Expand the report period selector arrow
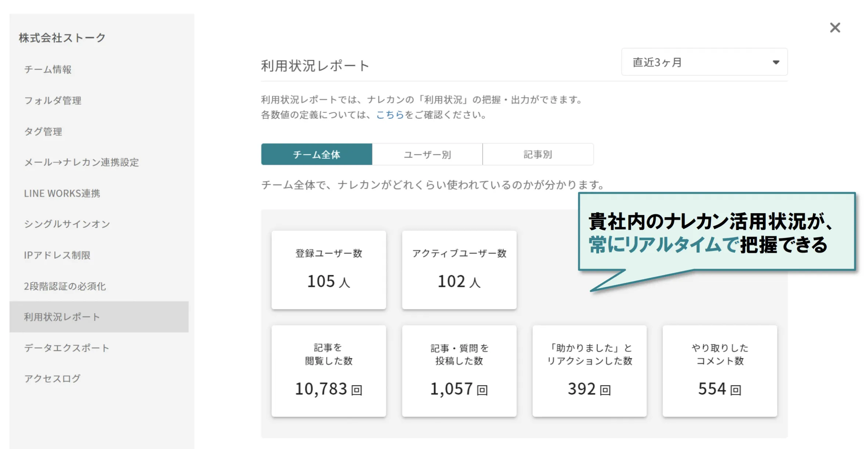The image size is (868, 449). (x=775, y=62)
